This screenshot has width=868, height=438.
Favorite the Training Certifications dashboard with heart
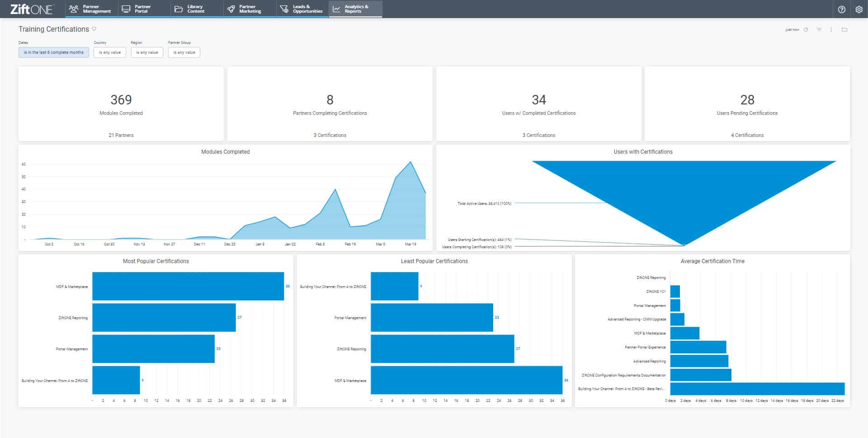pos(94,29)
